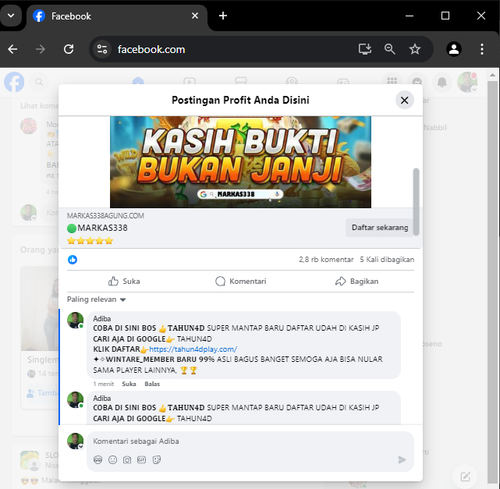This screenshot has height=489, width=500.
Task: Open the emoji picker in comment box
Action: (x=113, y=460)
